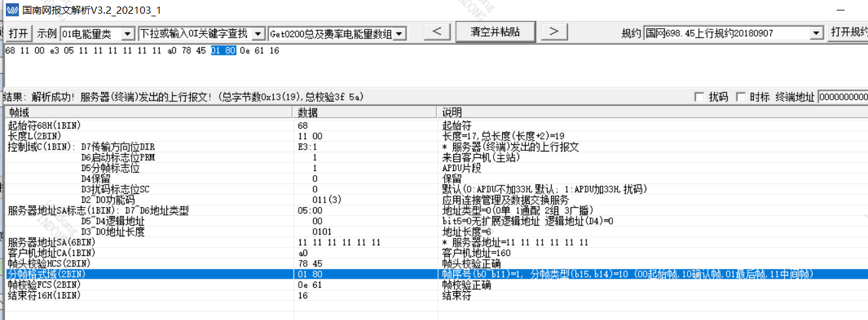Click the data value 78 45
868x320 pixels.
[x=310, y=263]
